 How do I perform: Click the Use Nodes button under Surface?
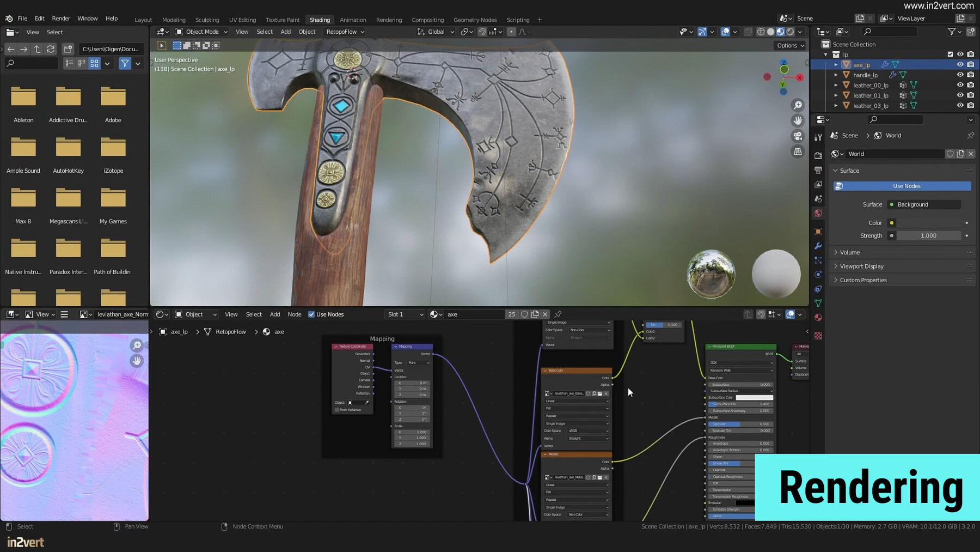coord(902,186)
